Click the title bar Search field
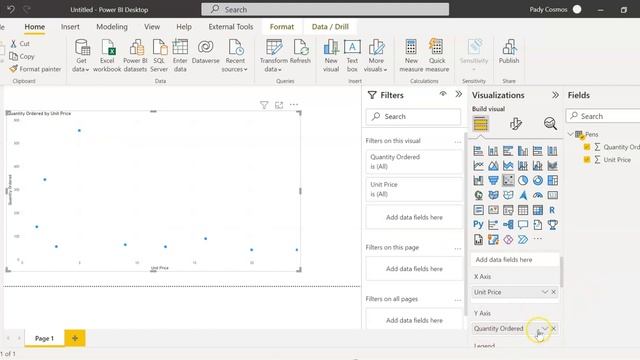 tap(325, 9)
